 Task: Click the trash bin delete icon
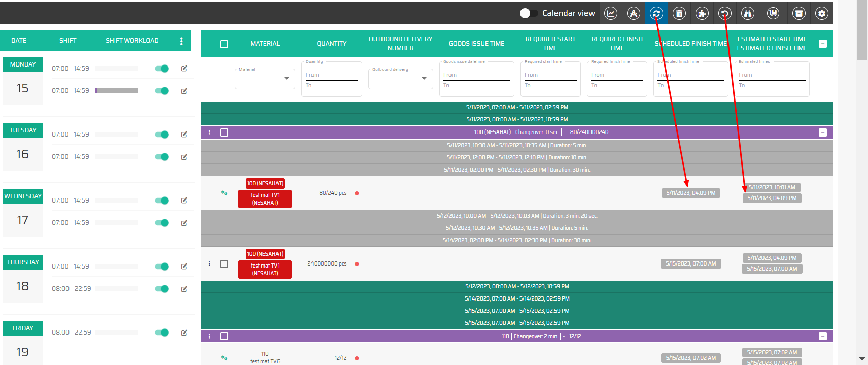679,14
